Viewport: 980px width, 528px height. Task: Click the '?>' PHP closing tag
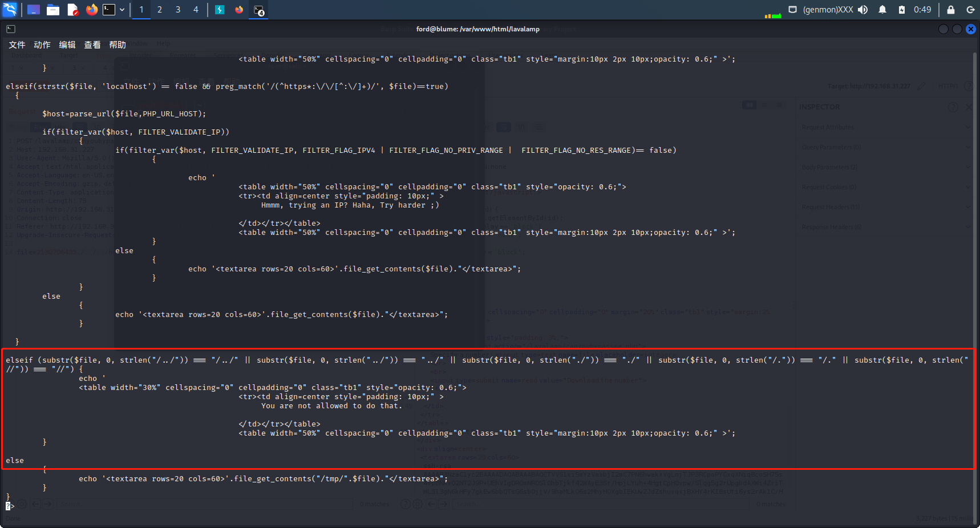pyautogui.click(x=10, y=506)
